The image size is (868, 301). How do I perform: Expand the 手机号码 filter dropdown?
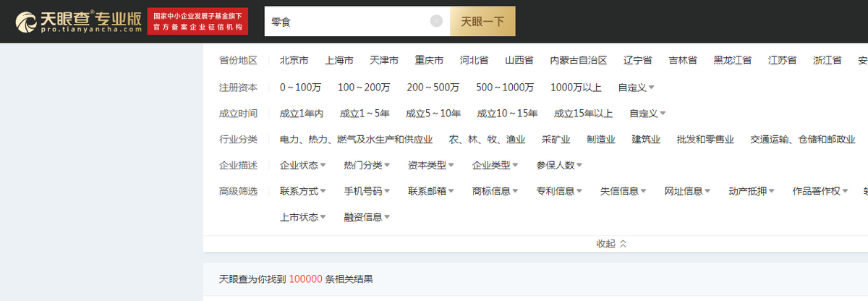[x=367, y=192]
